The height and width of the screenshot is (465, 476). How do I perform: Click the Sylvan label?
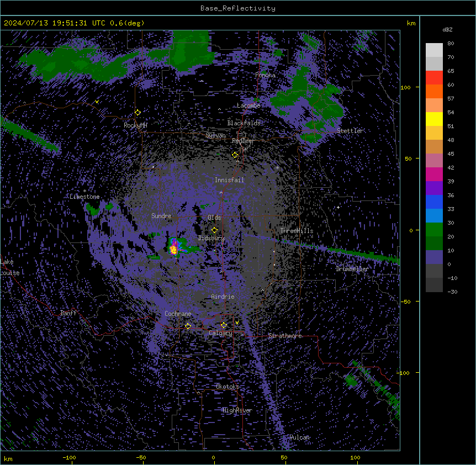[x=215, y=135]
